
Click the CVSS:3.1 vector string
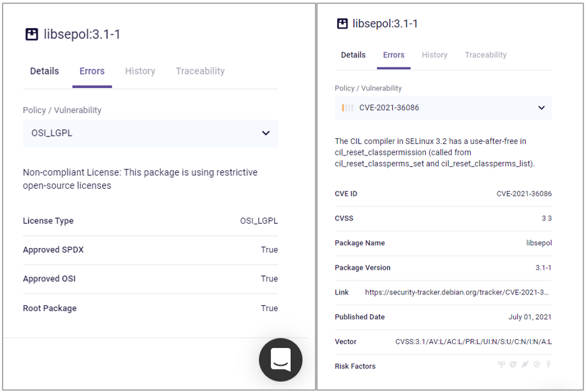point(474,342)
